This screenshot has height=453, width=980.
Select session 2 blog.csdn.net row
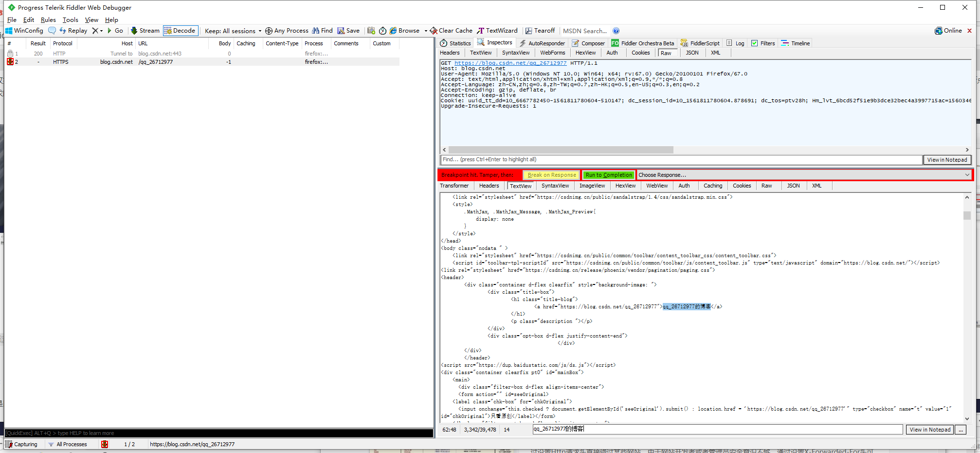[202, 62]
